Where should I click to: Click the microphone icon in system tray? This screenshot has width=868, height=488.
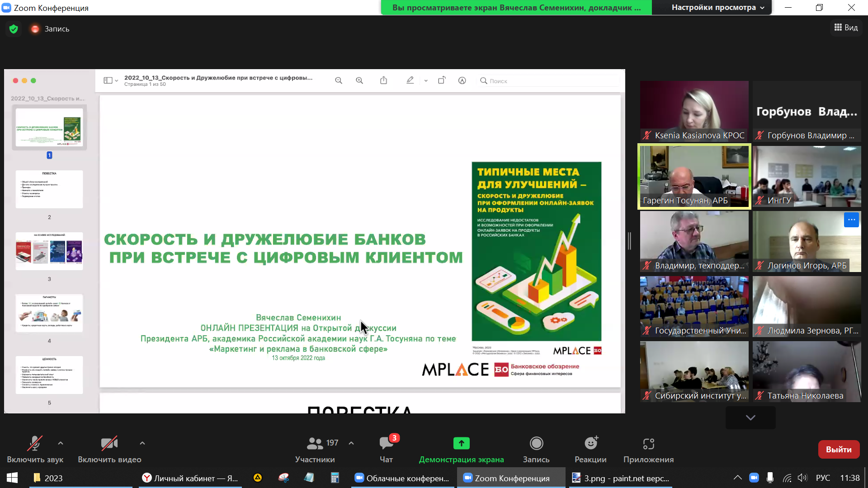[770, 478]
